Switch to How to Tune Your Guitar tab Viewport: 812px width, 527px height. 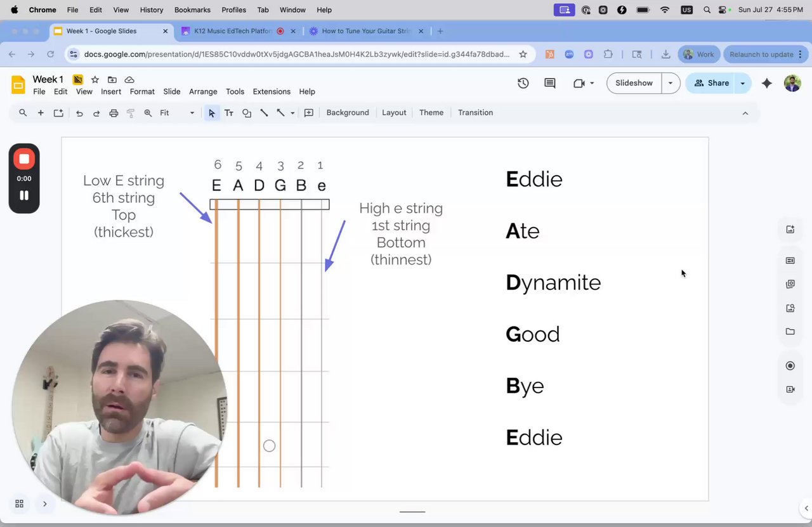pos(366,31)
